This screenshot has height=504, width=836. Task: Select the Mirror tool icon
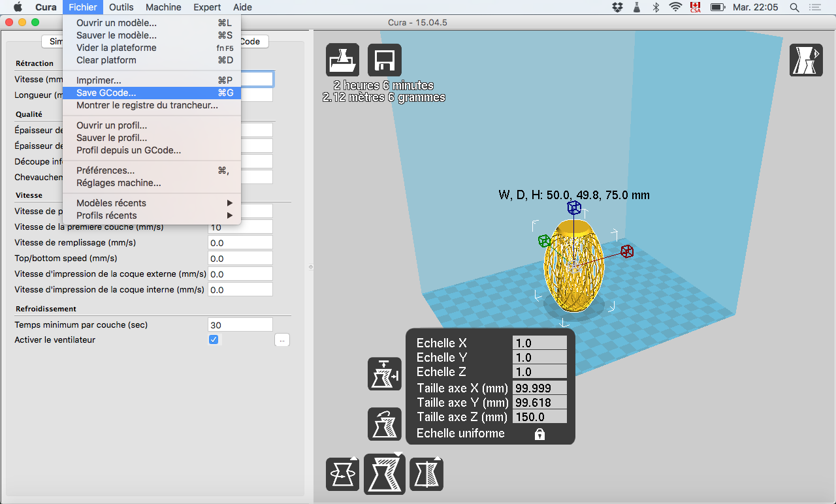(426, 474)
